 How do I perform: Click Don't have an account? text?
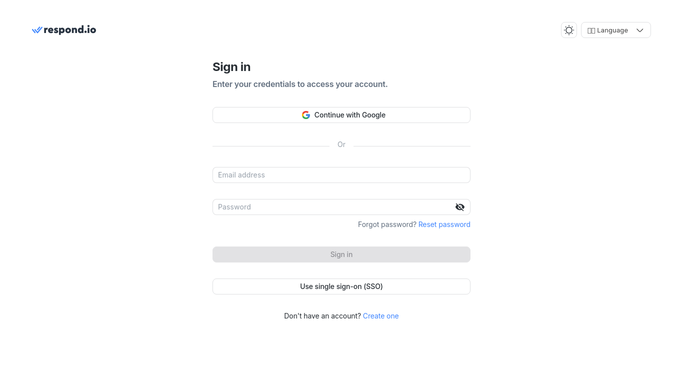click(x=322, y=316)
